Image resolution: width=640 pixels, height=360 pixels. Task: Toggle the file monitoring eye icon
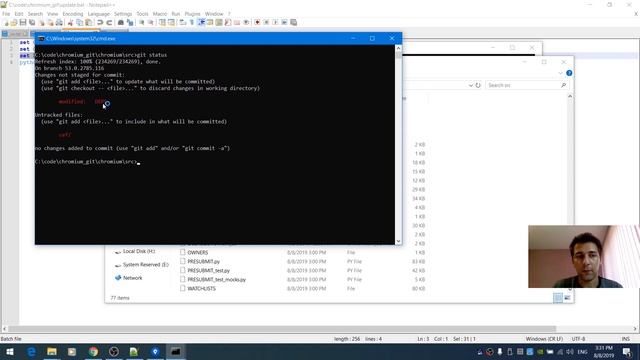[x=246, y=22]
